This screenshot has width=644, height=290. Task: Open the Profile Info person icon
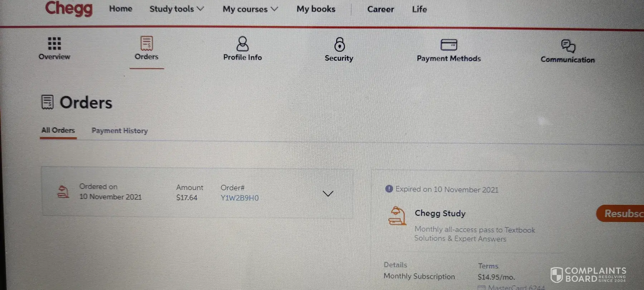pyautogui.click(x=243, y=44)
